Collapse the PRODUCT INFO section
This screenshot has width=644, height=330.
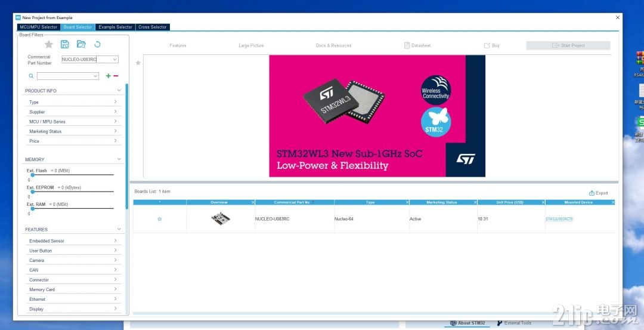pos(119,91)
